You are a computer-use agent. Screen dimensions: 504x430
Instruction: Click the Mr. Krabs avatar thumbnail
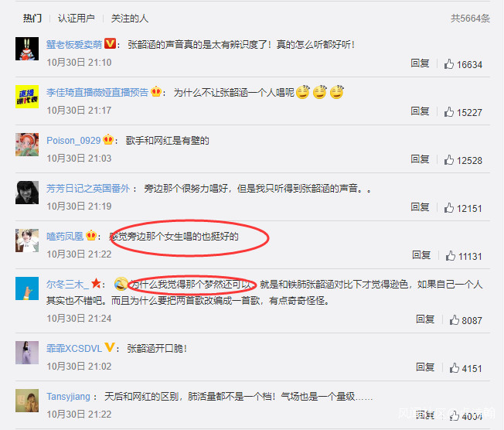[27, 49]
